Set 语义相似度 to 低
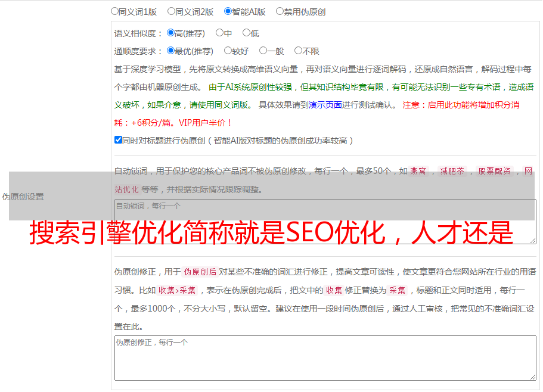543x392 pixels. (246, 33)
